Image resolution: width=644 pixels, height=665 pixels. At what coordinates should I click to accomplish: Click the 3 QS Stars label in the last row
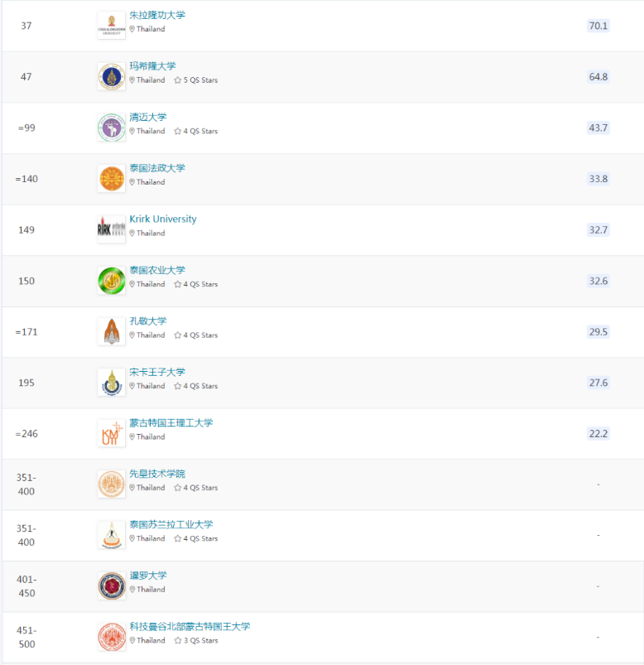tap(196, 641)
